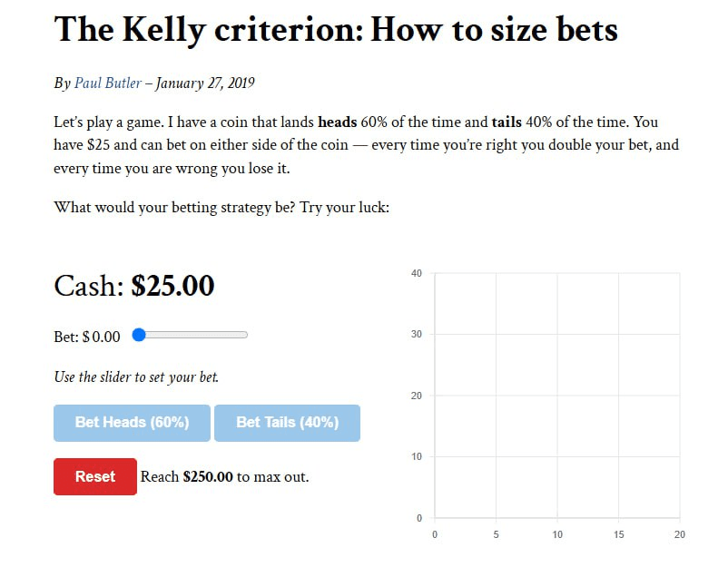Click the blue bet slider handle

tap(139, 335)
